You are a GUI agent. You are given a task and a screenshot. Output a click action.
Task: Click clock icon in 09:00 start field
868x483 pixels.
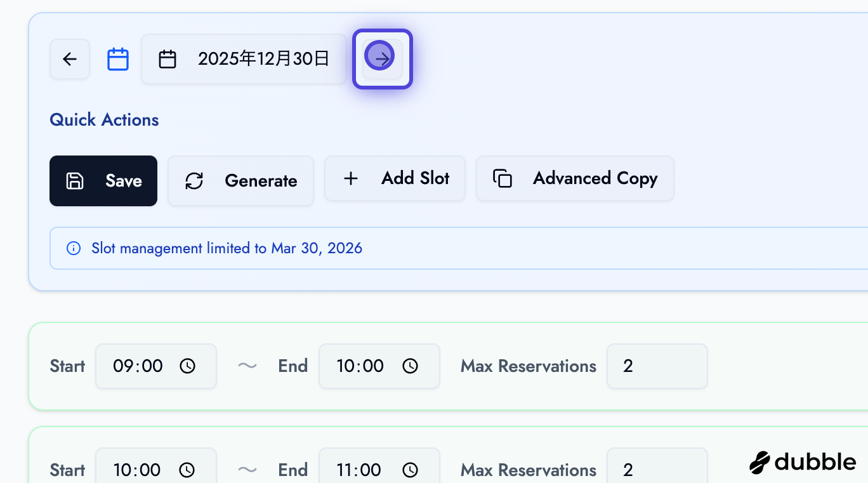188,366
